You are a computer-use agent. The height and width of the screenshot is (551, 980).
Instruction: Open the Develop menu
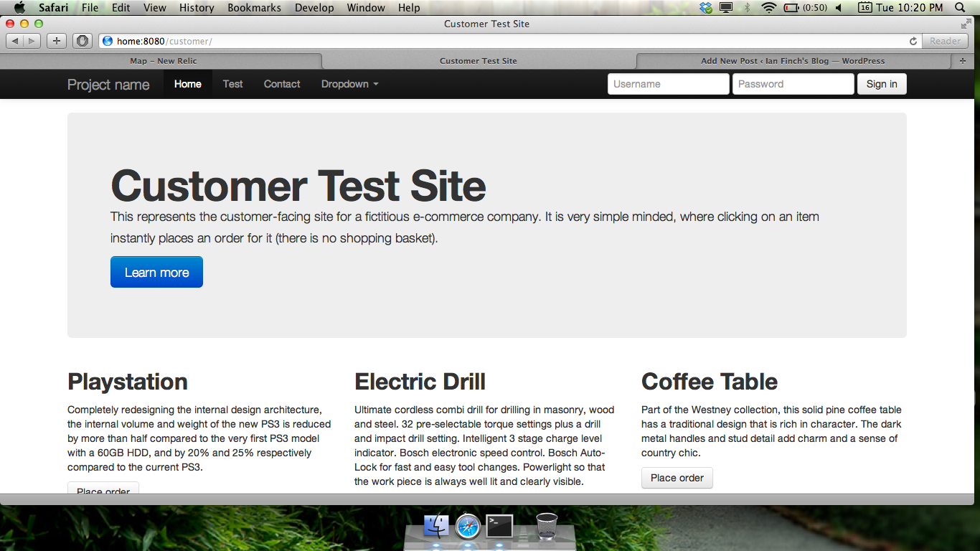[314, 8]
